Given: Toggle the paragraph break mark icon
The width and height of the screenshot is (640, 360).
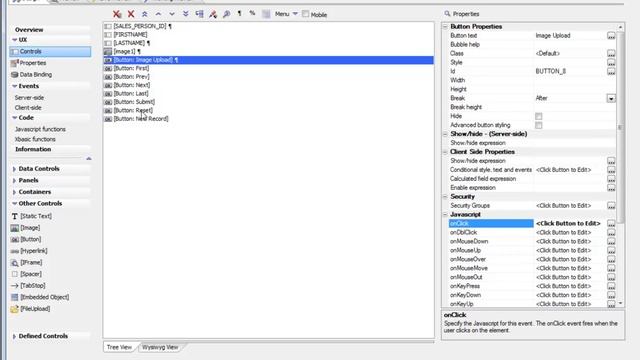Looking at the screenshot, I should [240, 14].
